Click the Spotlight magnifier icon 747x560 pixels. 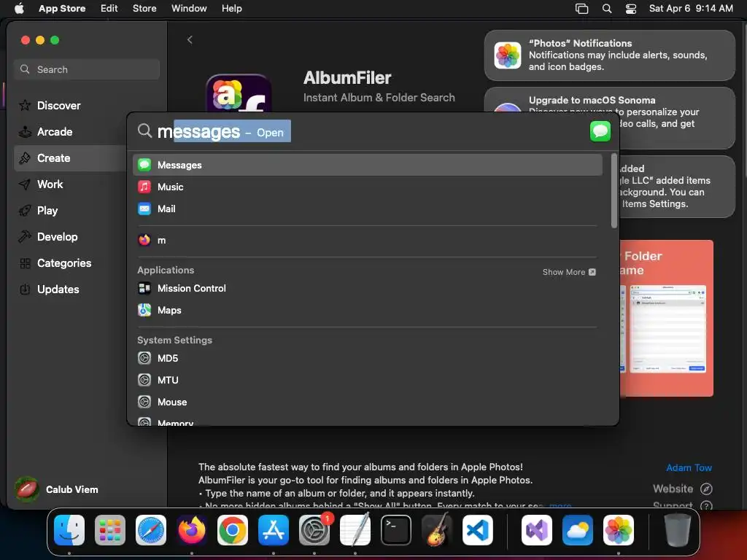point(144,131)
